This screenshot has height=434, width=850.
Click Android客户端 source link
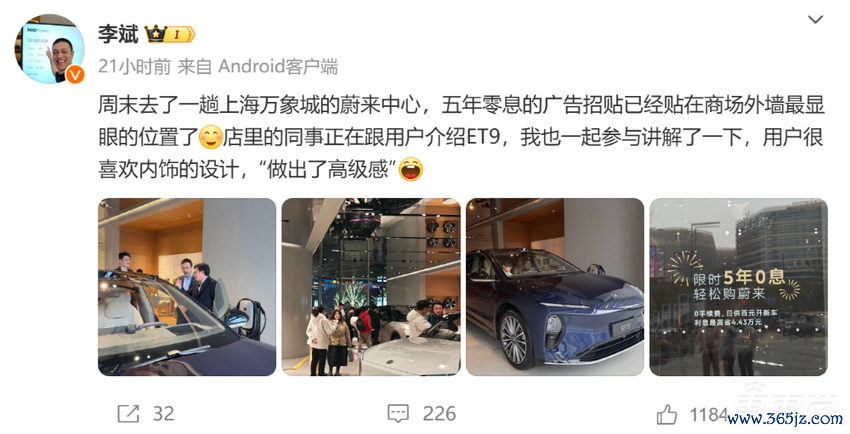[x=278, y=67]
